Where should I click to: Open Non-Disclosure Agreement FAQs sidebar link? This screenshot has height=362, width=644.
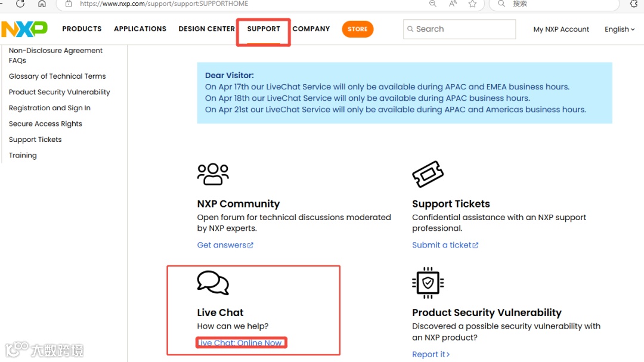(55, 55)
